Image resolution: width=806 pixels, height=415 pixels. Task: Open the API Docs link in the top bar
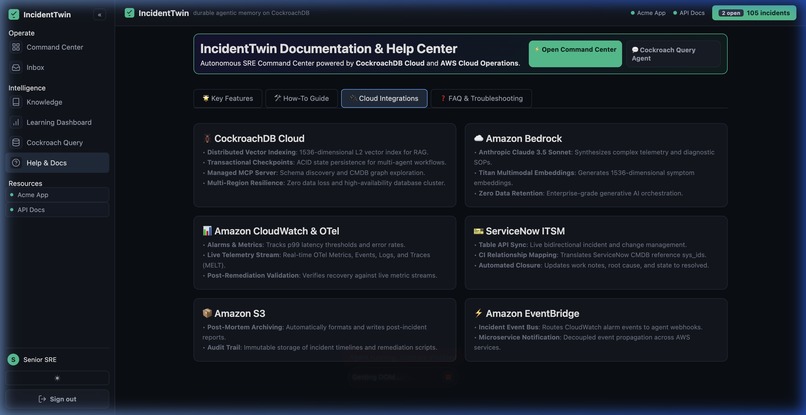point(689,13)
